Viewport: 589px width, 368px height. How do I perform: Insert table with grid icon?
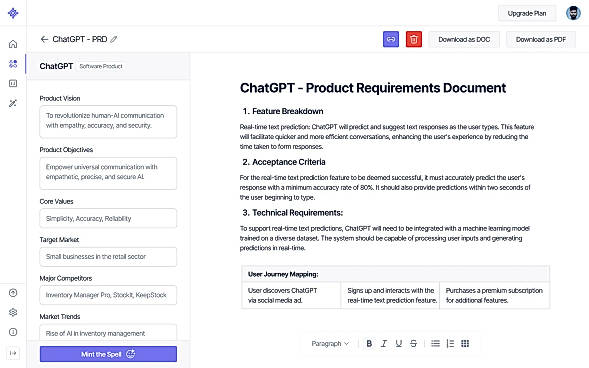pyautogui.click(x=465, y=343)
